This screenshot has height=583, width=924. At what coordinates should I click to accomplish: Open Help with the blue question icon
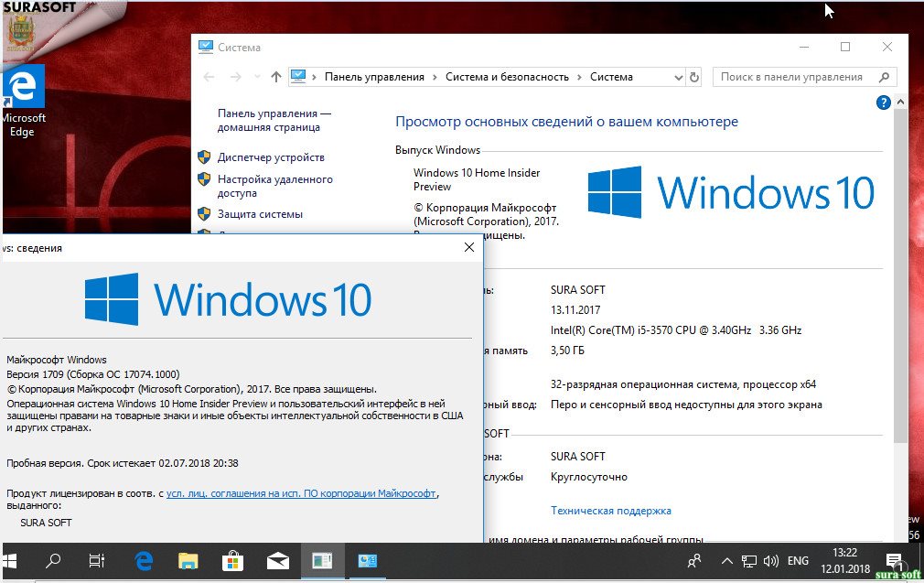[883, 103]
